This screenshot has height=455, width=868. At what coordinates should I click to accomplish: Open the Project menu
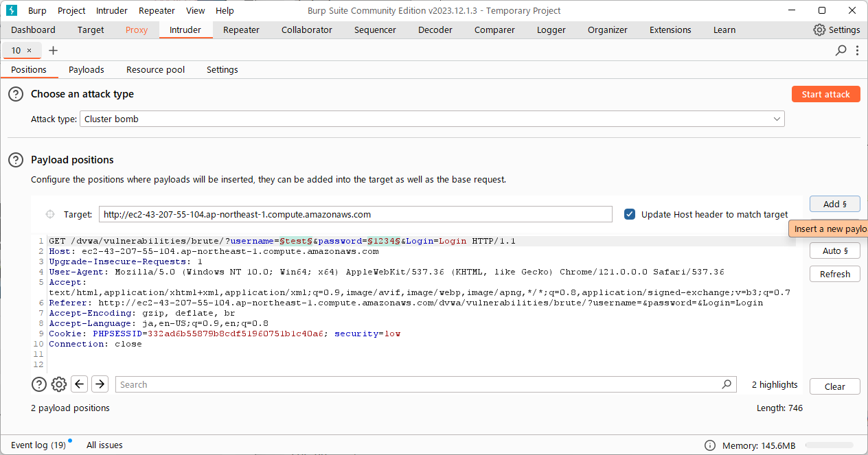[71, 10]
